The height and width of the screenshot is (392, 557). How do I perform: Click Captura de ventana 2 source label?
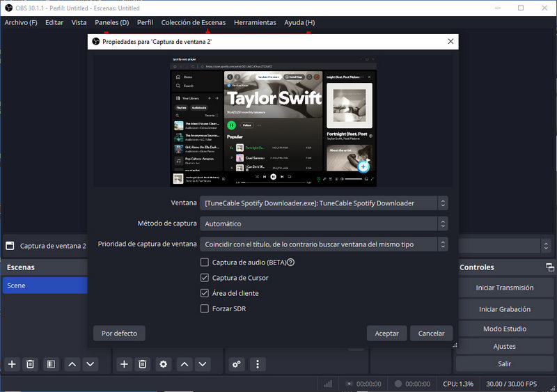[53, 246]
